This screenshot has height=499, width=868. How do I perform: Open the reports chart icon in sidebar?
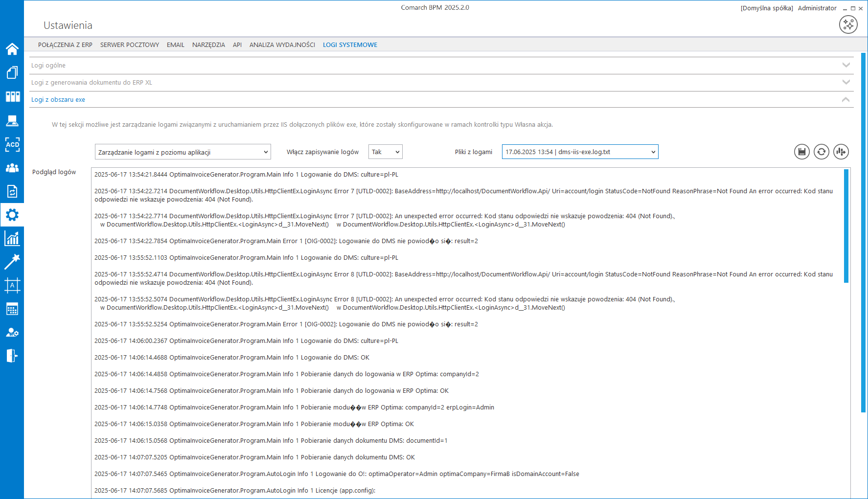[12, 238]
